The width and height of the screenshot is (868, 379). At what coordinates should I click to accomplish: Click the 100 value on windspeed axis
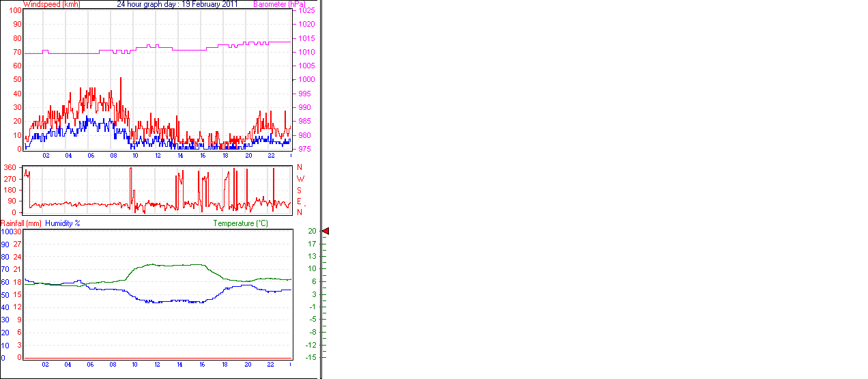pos(14,10)
